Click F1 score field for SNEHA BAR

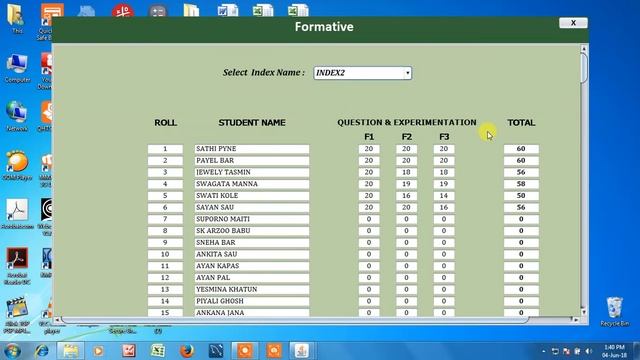click(x=369, y=242)
